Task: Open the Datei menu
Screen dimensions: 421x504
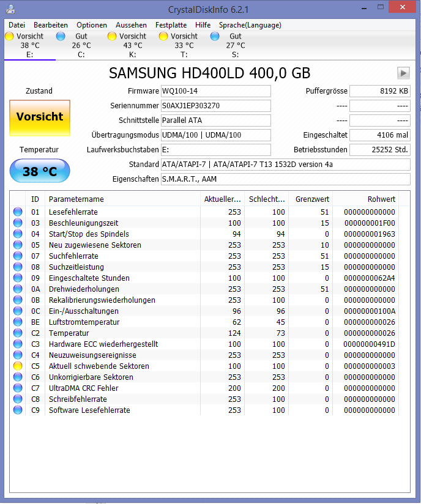Action: click(x=17, y=25)
